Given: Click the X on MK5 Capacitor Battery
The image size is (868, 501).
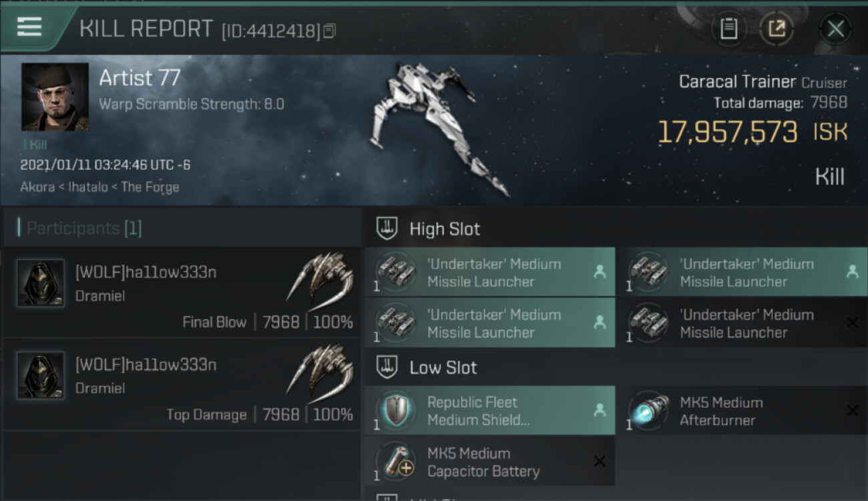Looking at the screenshot, I should (599, 462).
